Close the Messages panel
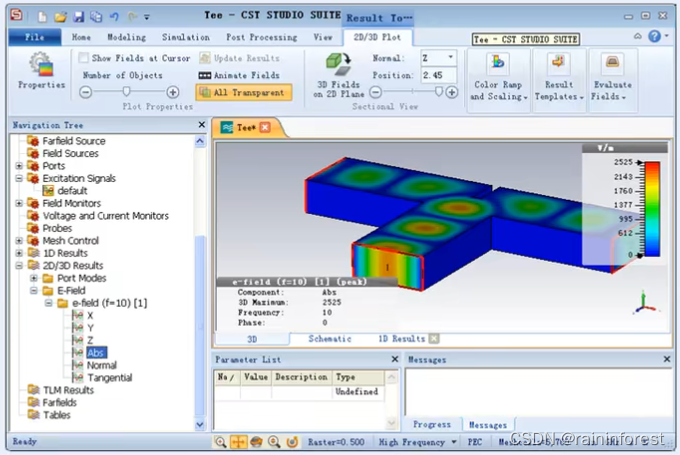Screen dimensions: 680x455 [667, 359]
